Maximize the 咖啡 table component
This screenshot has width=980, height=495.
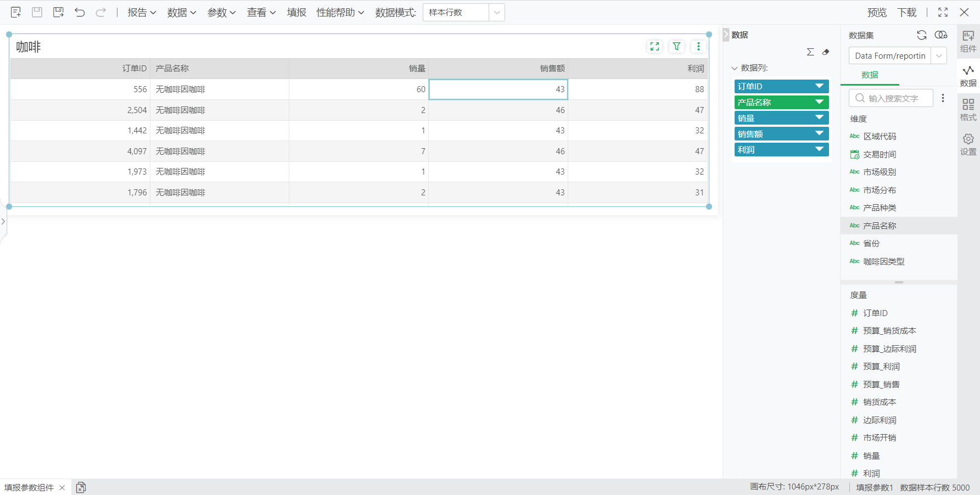click(x=654, y=47)
